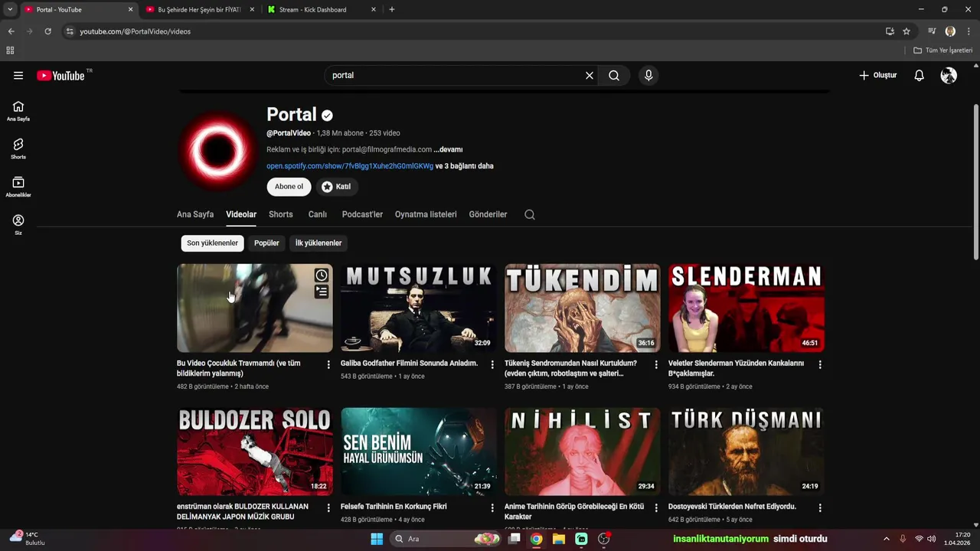Viewport: 980px width, 551px height.
Task: Click the Oluştur create button
Action: (x=877, y=75)
